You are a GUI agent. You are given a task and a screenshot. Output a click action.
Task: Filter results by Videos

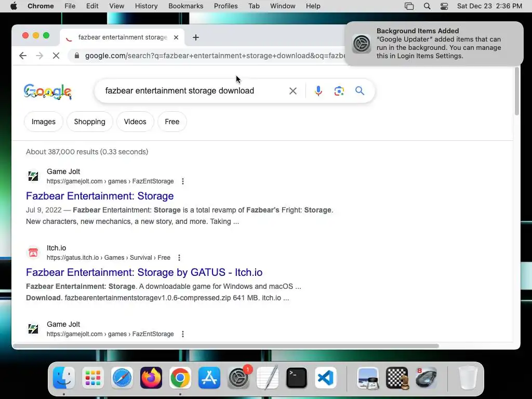[x=135, y=122]
